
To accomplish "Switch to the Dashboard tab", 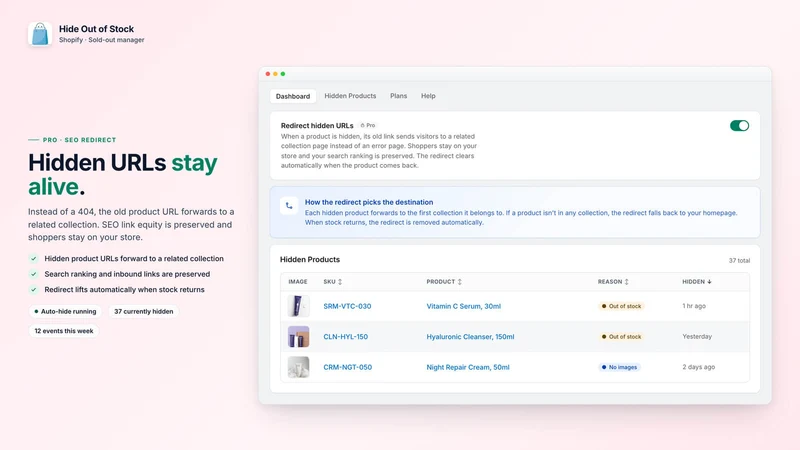I will 293,96.
